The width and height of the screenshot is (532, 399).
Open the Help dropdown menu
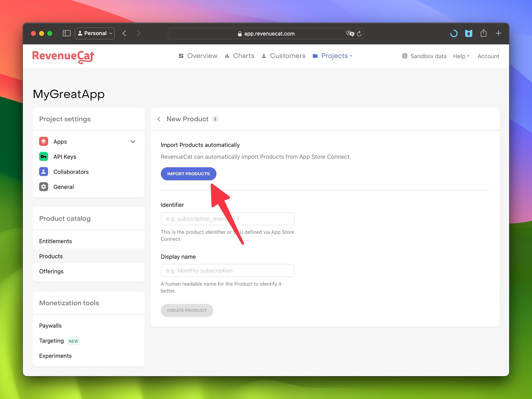coord(461,56)
